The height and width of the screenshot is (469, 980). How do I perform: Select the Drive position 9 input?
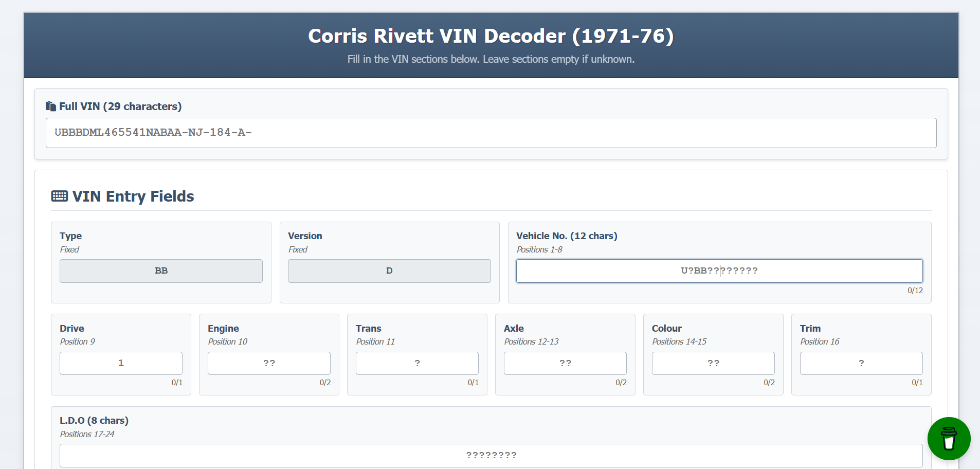coord(121,363)
